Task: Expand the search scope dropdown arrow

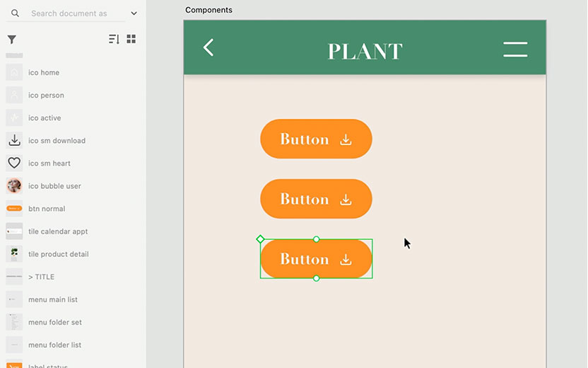Action: tap(134, 13)
